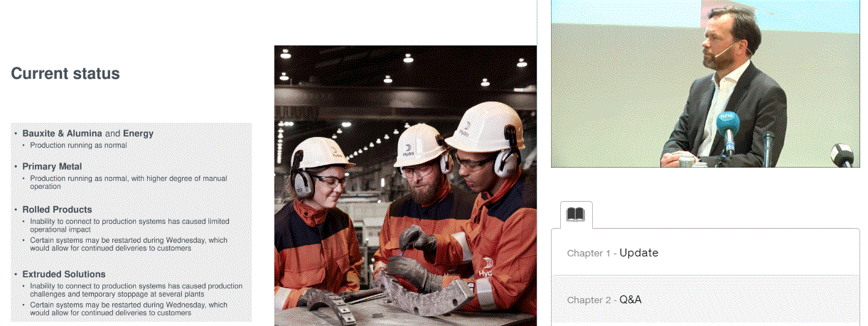The image size is (868, 326).
Task: Select the Rolled Products heading
Action: tap(57, 210)
